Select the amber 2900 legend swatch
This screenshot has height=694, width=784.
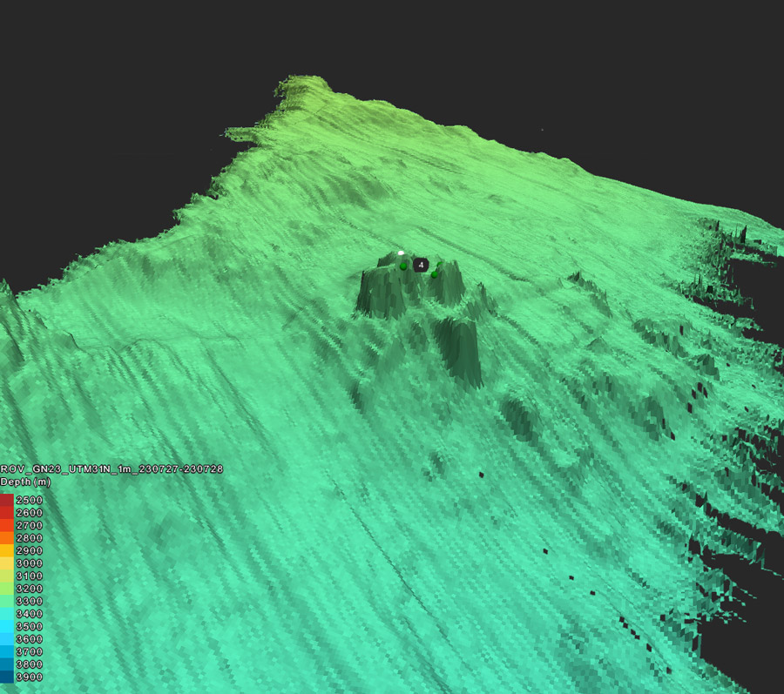[x=7, y=550]
